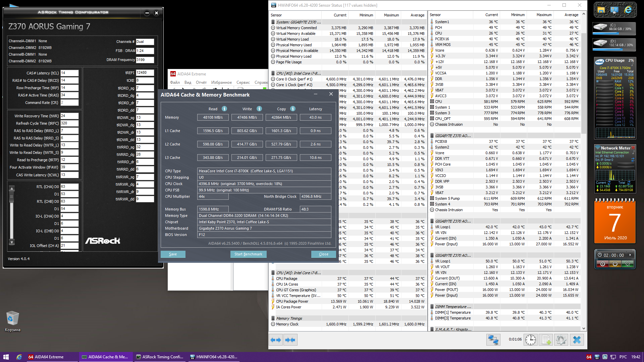The image size is (644, 362).
Task: Click the info icon next to Read
Action: point(224,109)
